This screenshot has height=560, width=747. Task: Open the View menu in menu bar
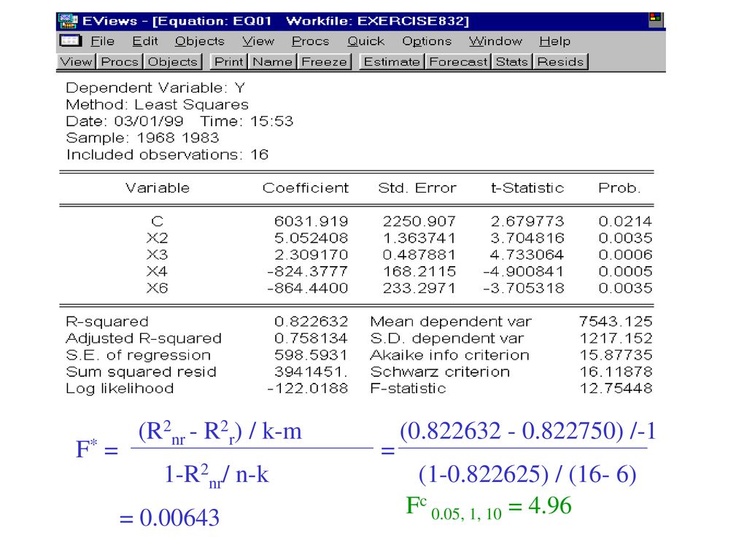258,42
